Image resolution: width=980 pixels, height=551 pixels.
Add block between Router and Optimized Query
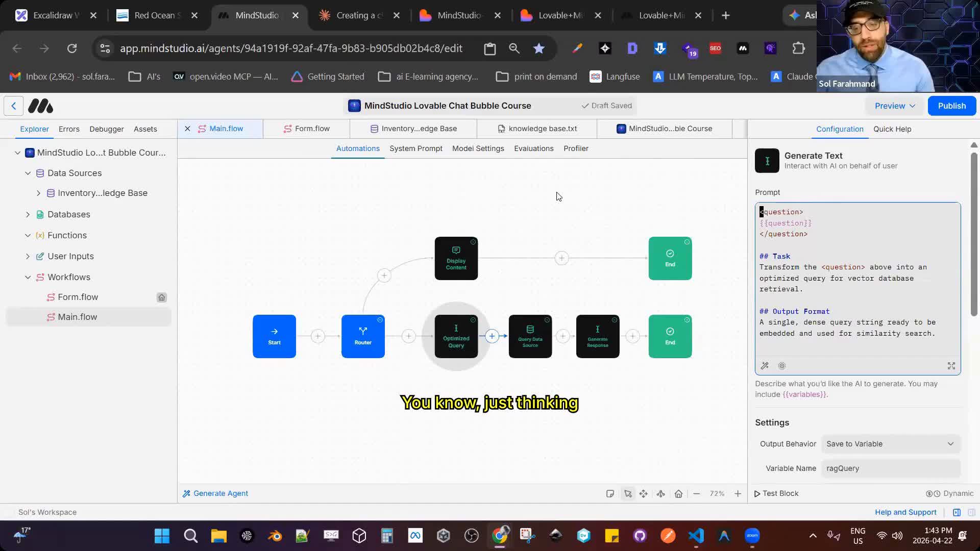[x=408, y=336]
